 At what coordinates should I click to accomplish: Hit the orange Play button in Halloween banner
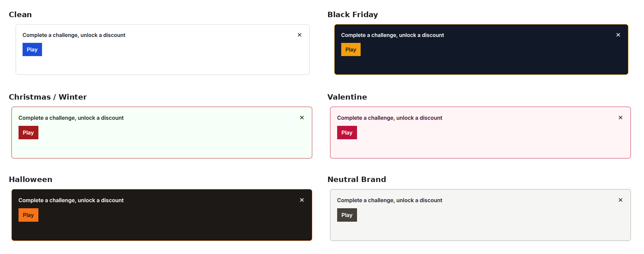pyautogui.click(x=28, y=215)
